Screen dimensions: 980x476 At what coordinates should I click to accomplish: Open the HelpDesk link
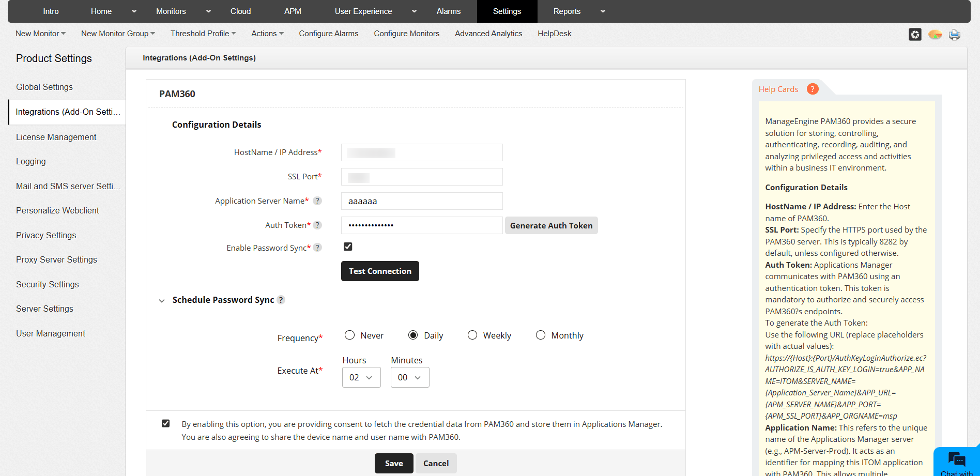point(555,34)
